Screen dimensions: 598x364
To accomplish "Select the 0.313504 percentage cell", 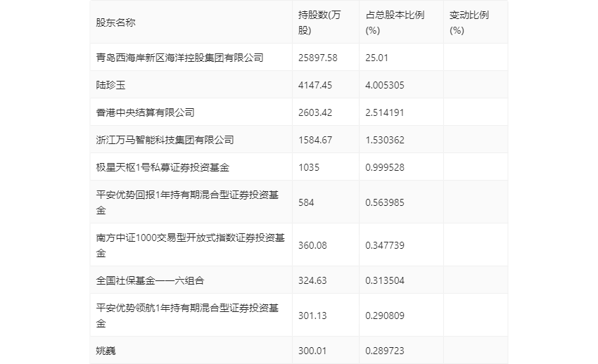I will pos(385,280).
